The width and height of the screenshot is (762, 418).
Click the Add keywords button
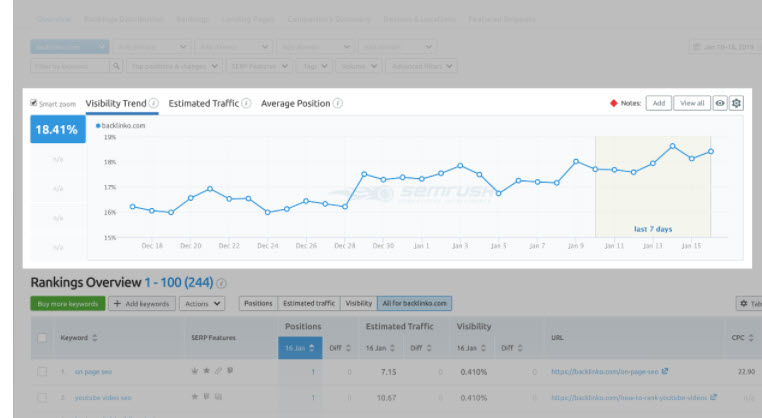coord(141,303)
